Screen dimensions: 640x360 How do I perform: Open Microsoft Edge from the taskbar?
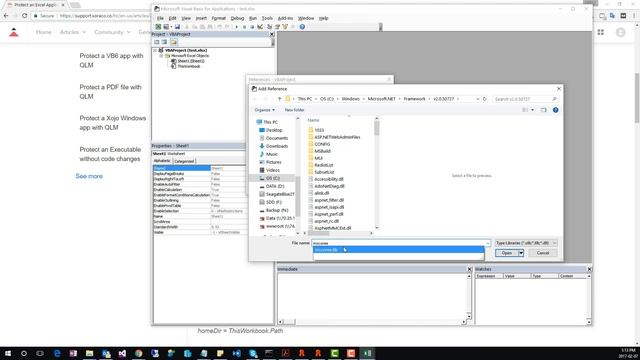(57, 353)
